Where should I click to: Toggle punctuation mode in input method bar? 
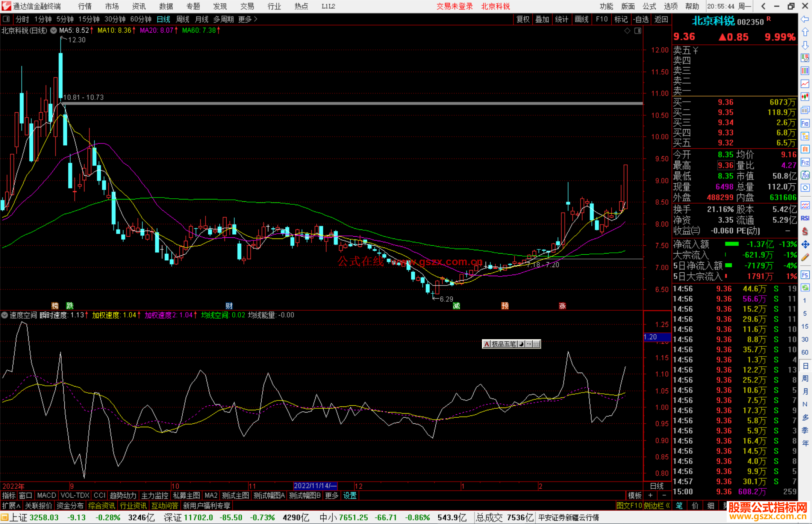pyautogui.click(x=529, y=344)
